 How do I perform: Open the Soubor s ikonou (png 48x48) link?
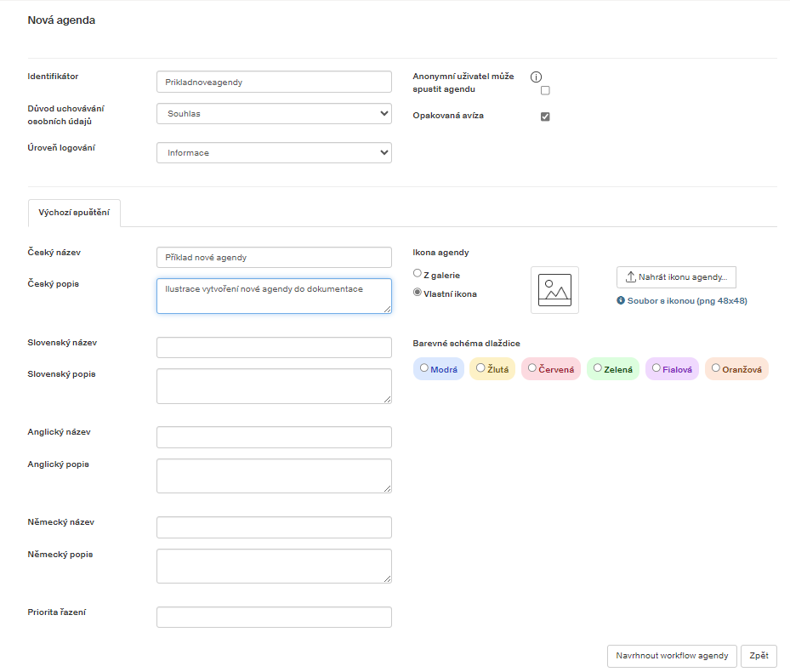coord(687,300)
